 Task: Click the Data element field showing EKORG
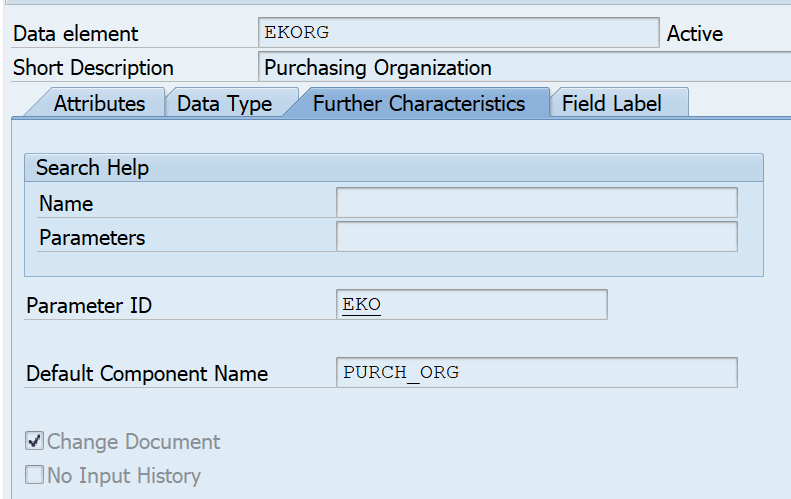tap(459, 33)
